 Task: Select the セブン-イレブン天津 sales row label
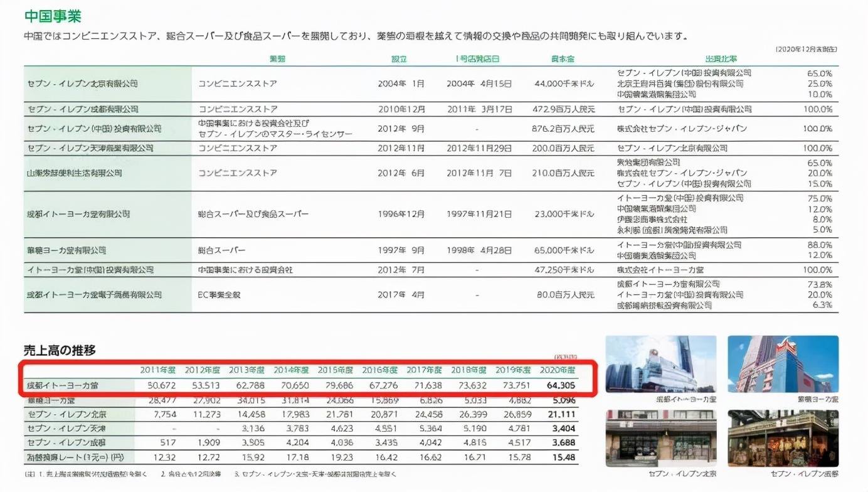[x=59, y=429]
